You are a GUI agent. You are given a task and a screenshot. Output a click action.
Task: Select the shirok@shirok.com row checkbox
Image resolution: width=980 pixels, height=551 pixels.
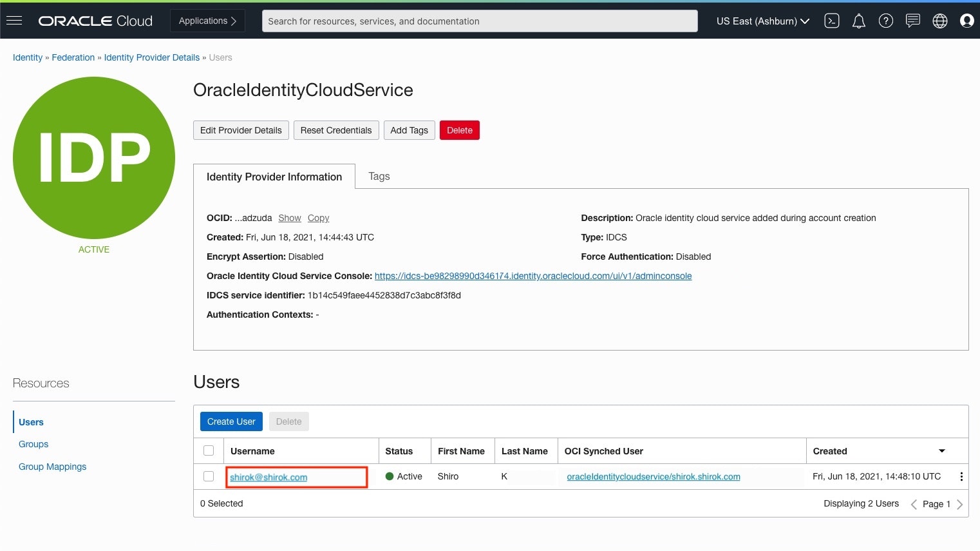pyautogui.click(x=209, y=476)
